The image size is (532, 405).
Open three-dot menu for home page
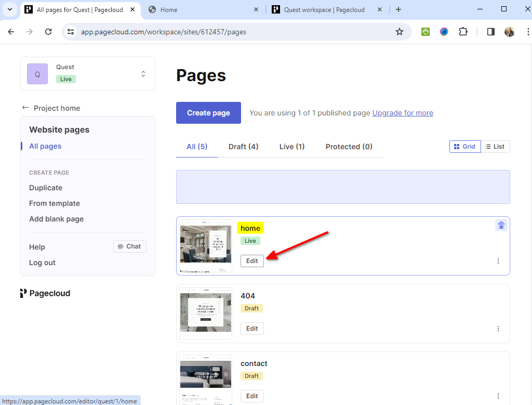(x=498, y=261)
